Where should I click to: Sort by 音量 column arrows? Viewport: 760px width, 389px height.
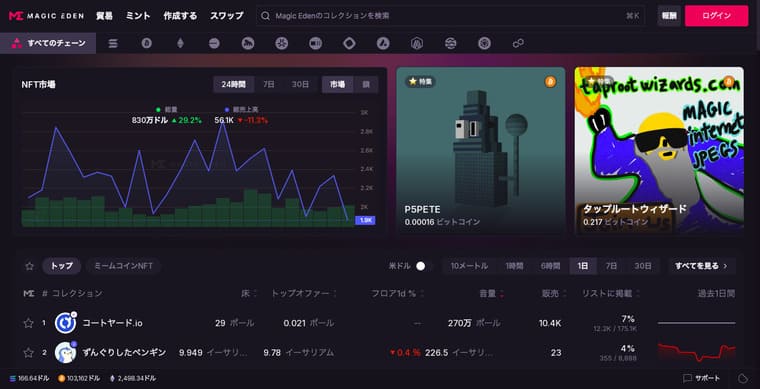click(501, 294)
